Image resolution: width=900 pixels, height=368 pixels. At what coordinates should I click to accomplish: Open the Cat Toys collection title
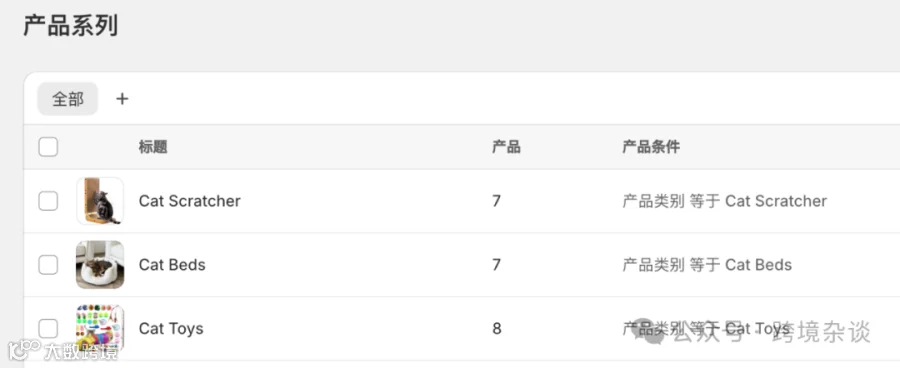click(171, 328)
